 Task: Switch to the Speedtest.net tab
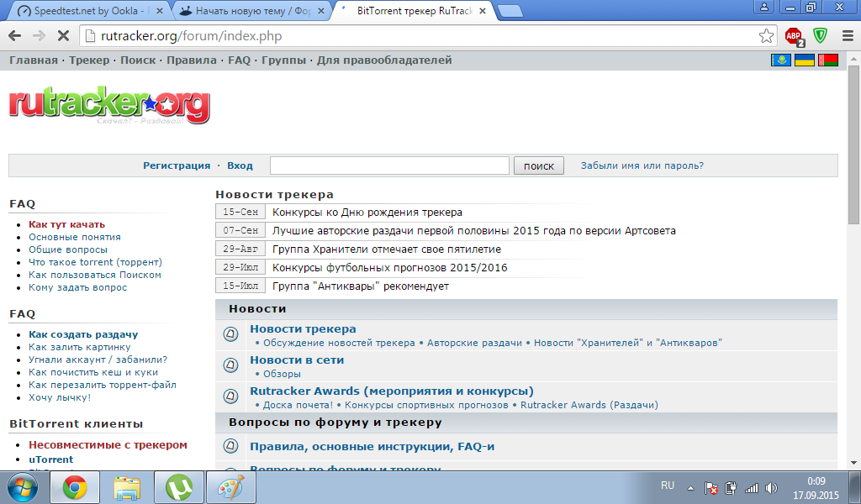(88, 12)
